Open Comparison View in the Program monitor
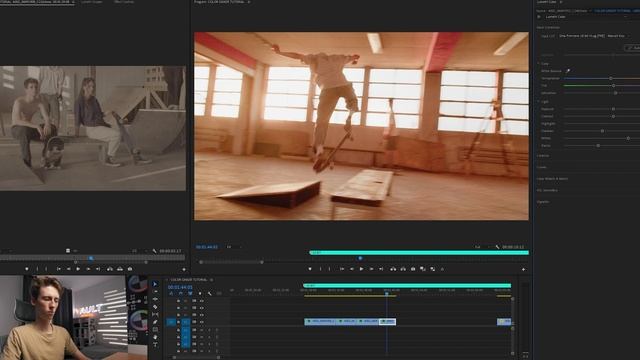The width and height of the screenshot is (640, 360). click(423, 269)
